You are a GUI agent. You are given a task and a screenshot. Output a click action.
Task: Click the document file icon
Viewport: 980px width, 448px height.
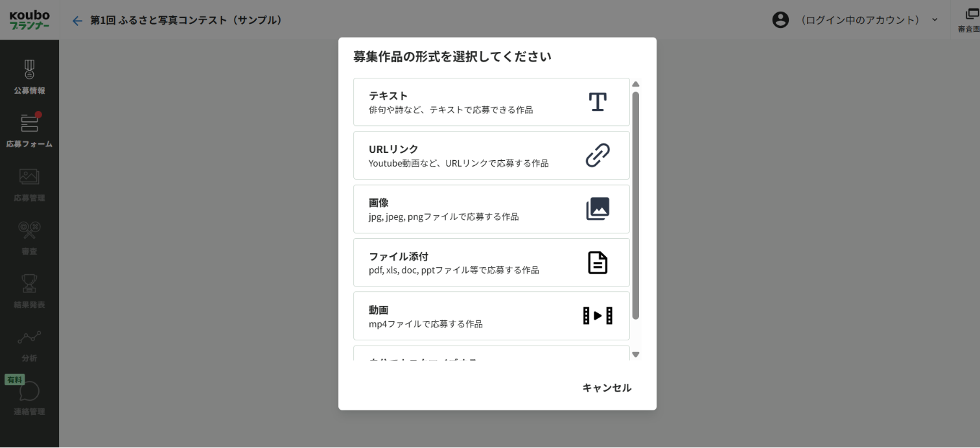point(598,263)
